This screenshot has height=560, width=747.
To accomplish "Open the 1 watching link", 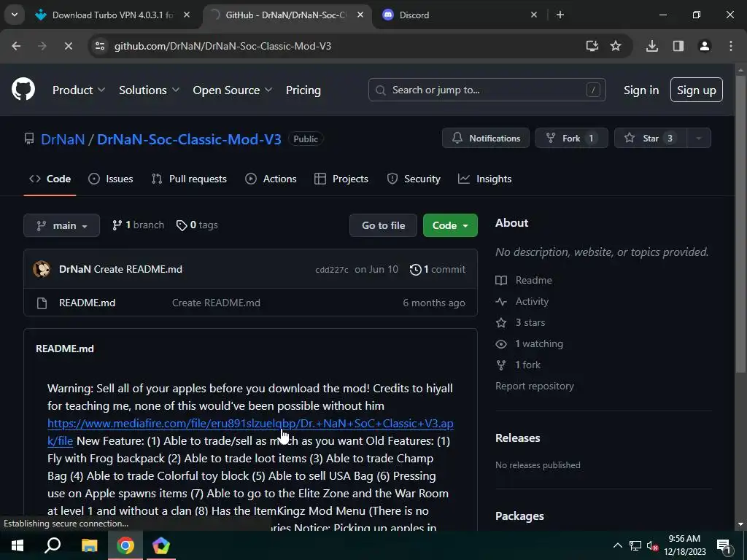I will click(x=530, y=343).
